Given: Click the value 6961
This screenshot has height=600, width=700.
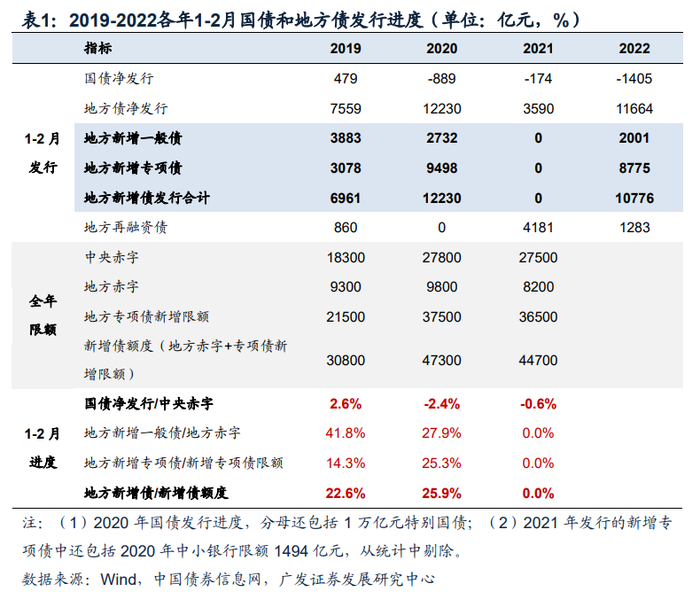Looking at the screenshot, I should [x=345, y=198].
